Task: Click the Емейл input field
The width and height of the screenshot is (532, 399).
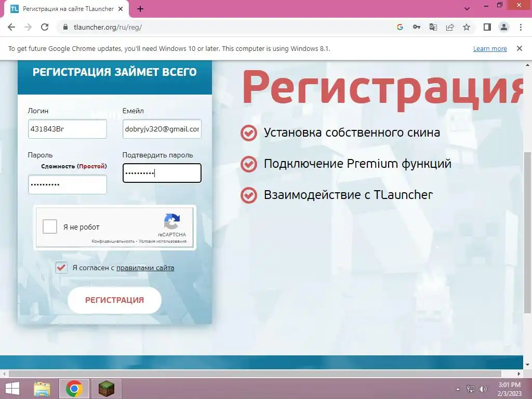Action: tap(162, 129)
